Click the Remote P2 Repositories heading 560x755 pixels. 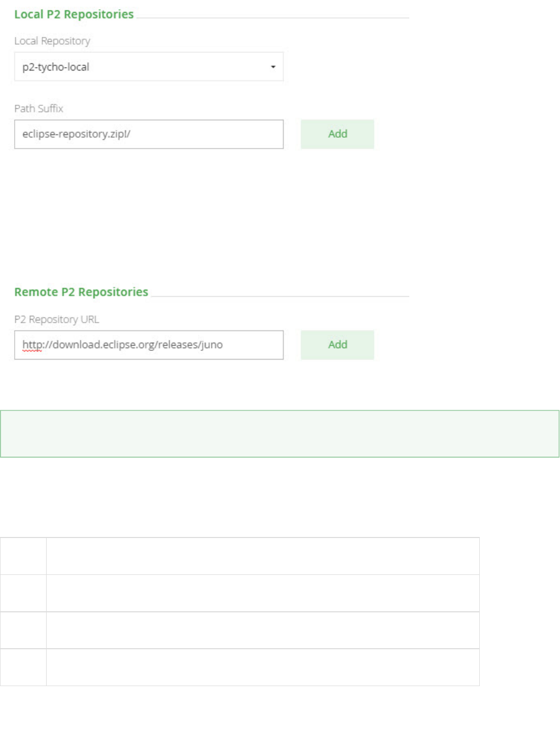click(x=81, y=292)
